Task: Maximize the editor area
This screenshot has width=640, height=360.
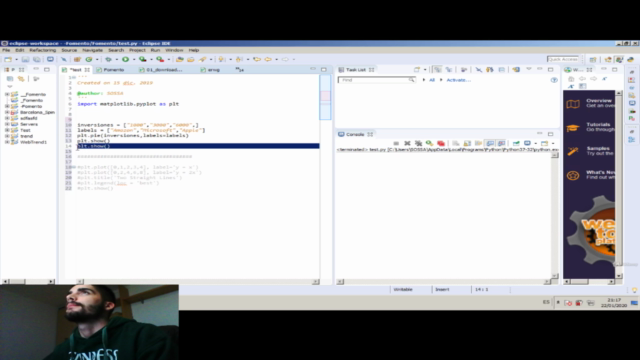Action: 324,70
